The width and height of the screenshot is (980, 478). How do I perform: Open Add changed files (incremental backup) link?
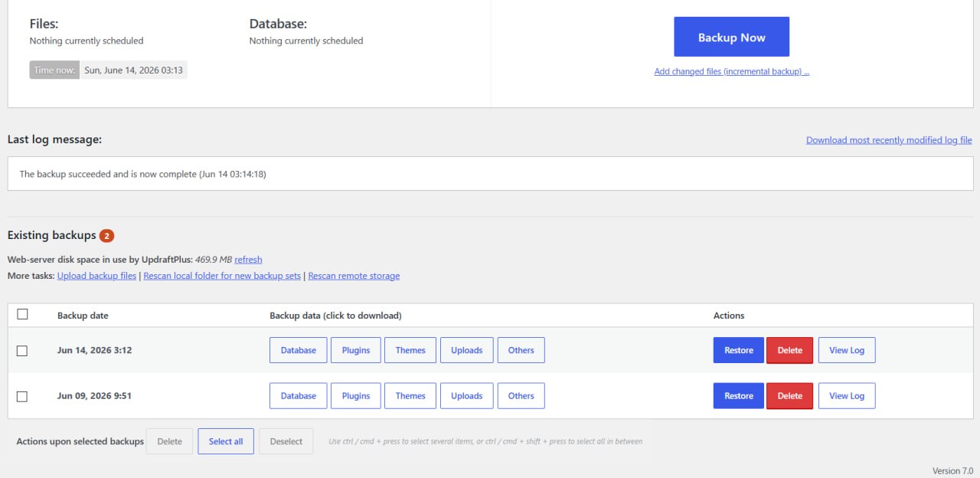coord(731,71)
